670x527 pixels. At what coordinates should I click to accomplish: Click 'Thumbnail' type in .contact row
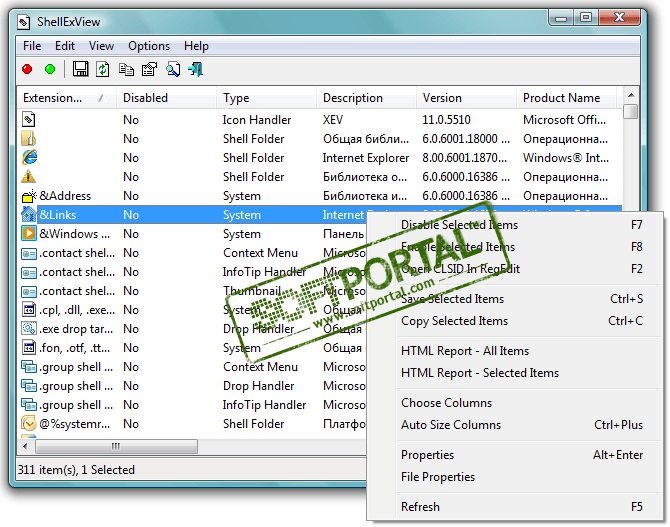252,291
